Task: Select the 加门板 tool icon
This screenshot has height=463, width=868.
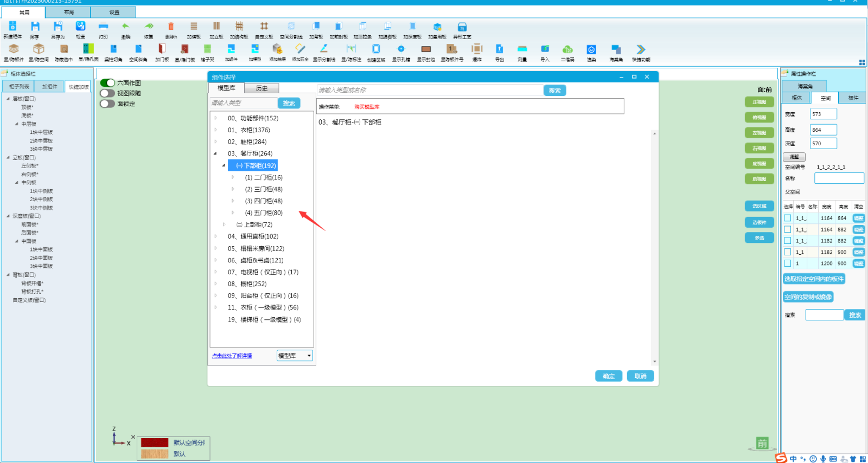Action: pos(162,49)
